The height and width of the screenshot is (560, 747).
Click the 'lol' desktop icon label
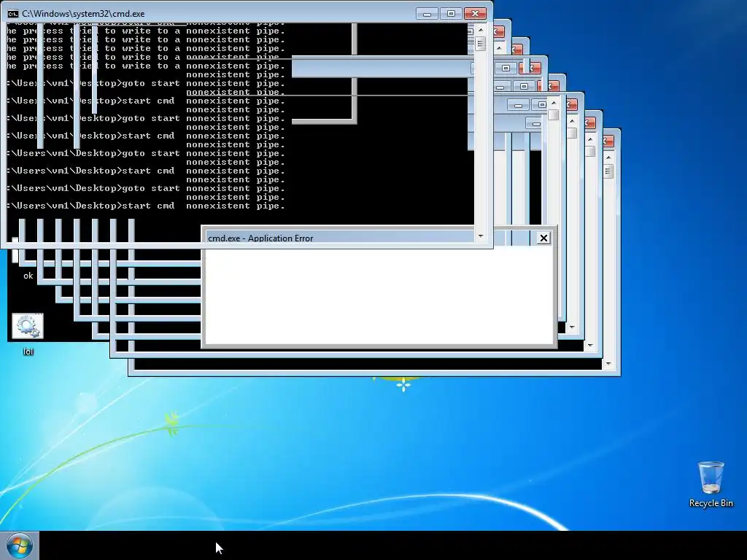[x=28, y=352]
